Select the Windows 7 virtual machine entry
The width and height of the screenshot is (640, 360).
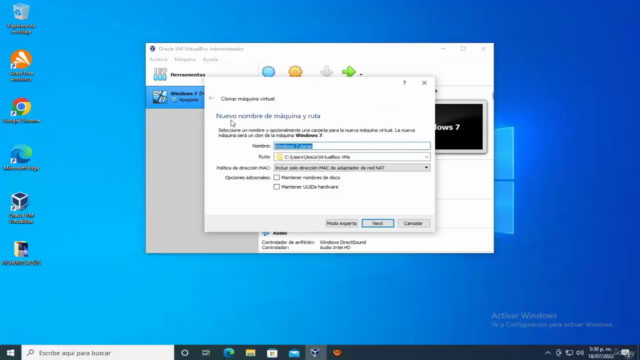coord(176,97)
